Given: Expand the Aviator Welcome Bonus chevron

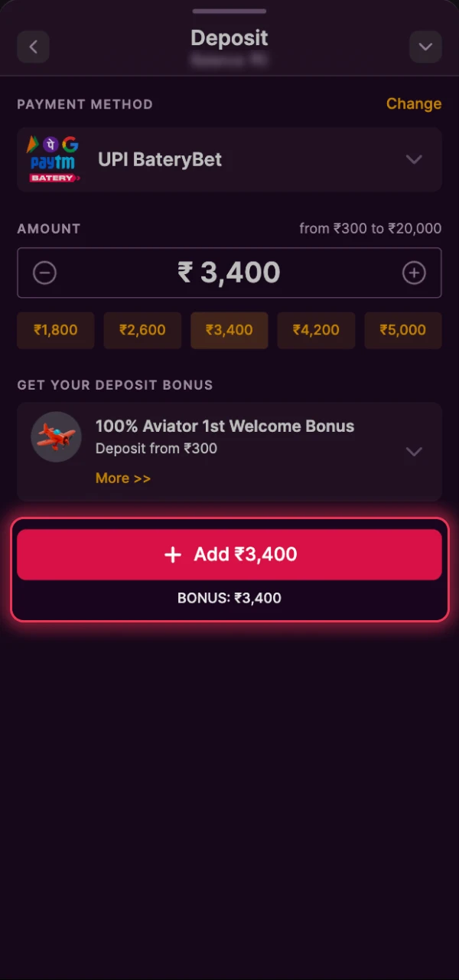Looking at the screenshot, I should [414, 452].
